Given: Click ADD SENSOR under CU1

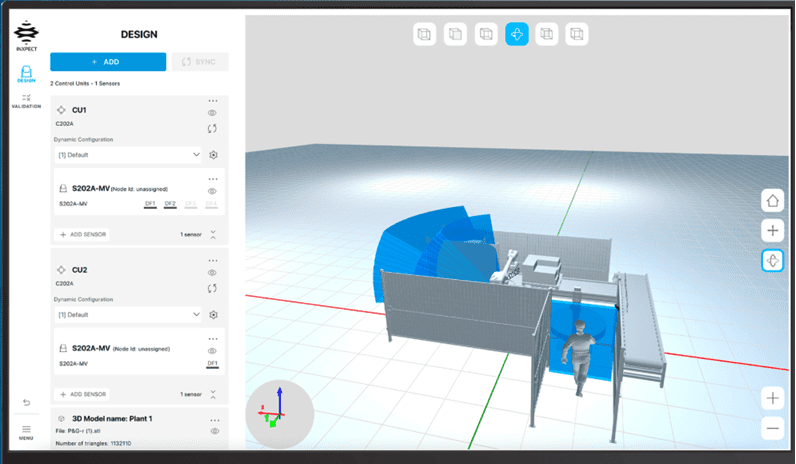Looking at the screenshot, I should (83, 235).
